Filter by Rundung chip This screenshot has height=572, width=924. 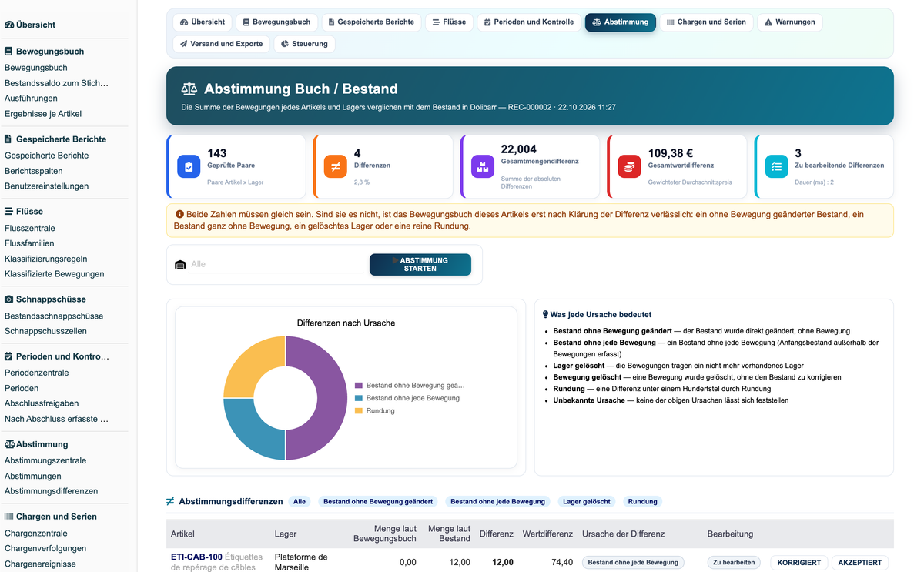pos(642,501)
